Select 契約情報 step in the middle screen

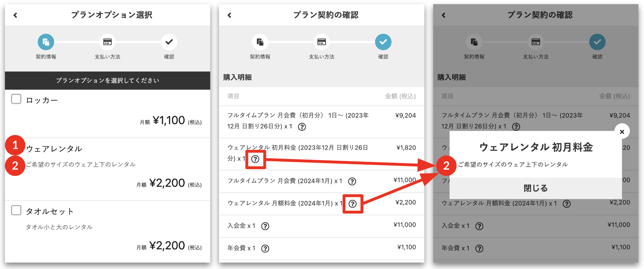coord(260,42)
